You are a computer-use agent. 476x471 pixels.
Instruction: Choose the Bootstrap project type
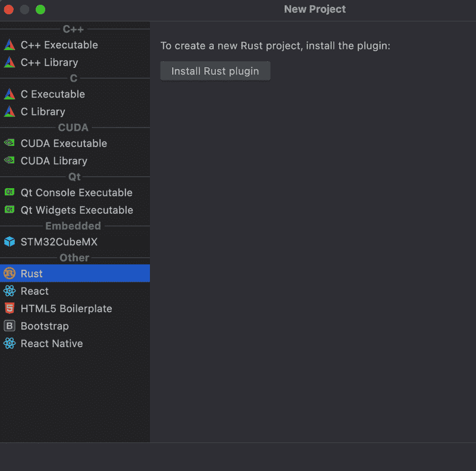click(x=75, y=326)
